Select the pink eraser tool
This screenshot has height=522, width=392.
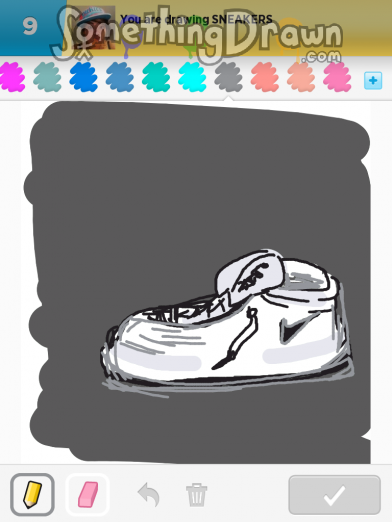(x=88, y=494)
